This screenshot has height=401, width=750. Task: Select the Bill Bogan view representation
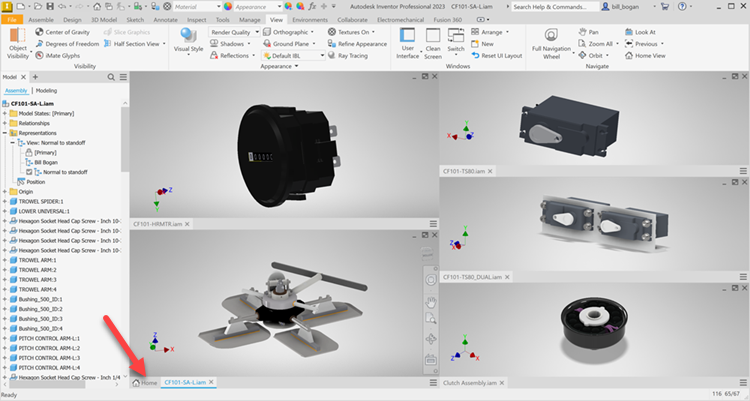(x=46, y=162)
